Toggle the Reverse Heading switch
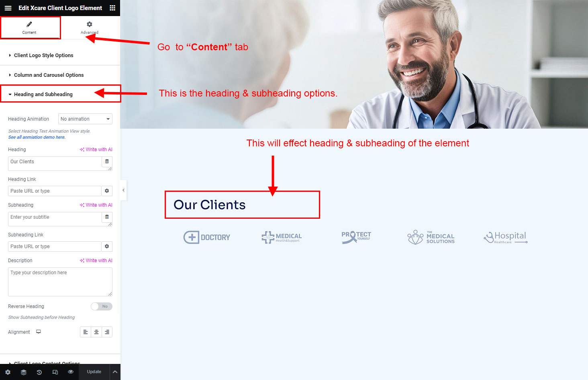 tap(102, 306)
